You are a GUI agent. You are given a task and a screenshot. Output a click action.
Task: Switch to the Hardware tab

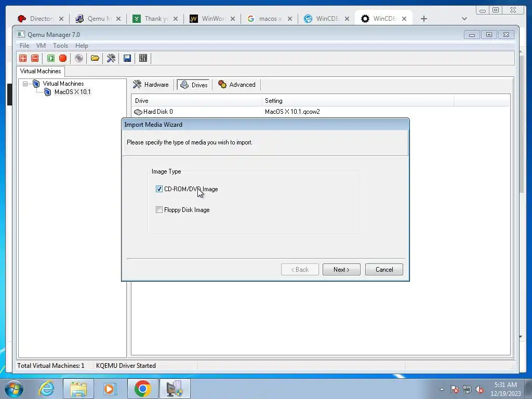point(151,85)
